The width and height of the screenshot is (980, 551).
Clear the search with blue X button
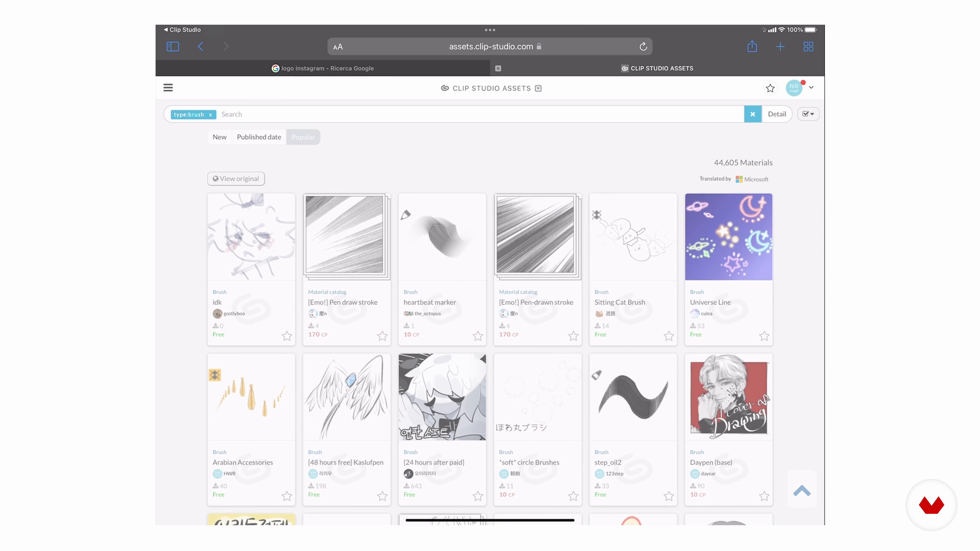[753, 114]
